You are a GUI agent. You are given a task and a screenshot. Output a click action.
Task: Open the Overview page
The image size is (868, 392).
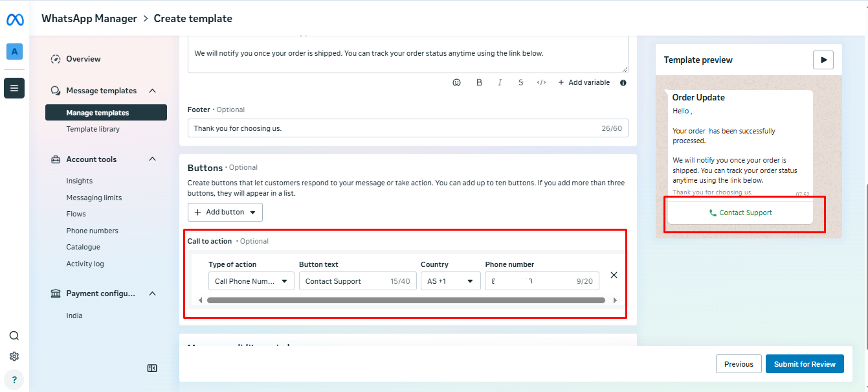pos(83,59)
